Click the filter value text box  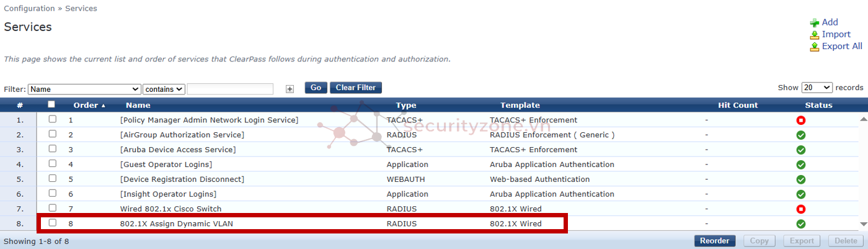pos(230,89)
